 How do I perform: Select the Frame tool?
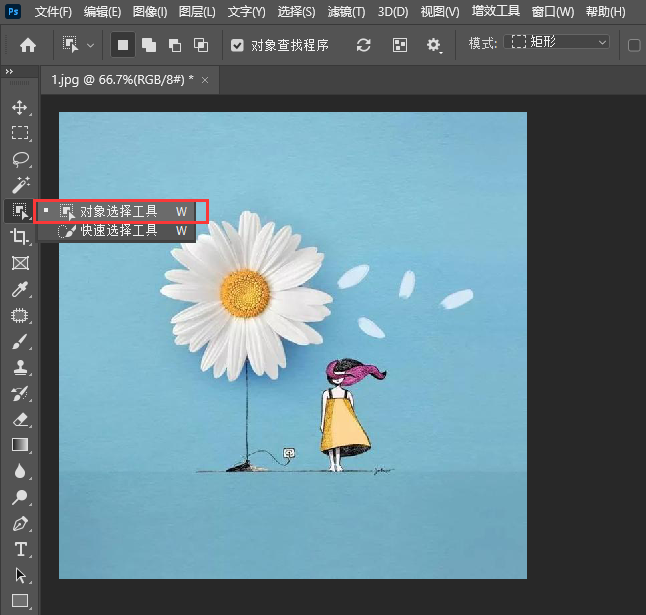tap(20, 263)
